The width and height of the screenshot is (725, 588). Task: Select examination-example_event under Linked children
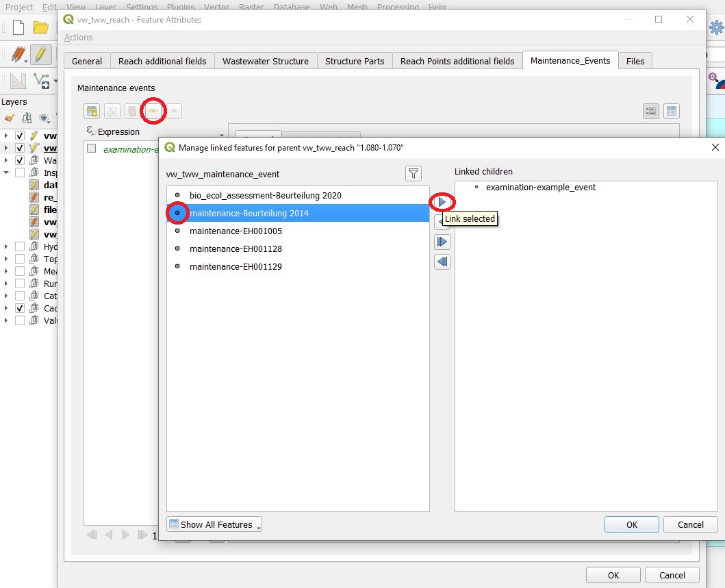(x=541, y=188)
